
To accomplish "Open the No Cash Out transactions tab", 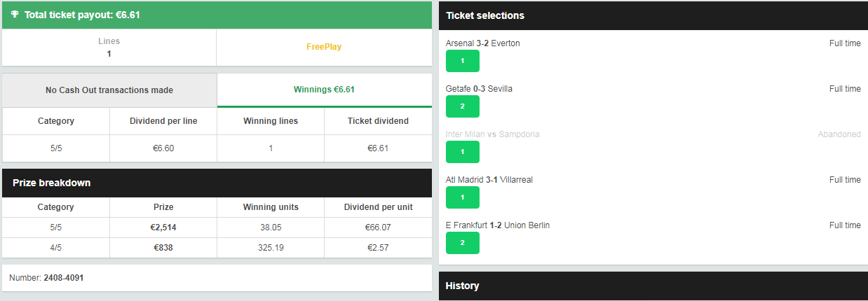I will click(109, 90).
